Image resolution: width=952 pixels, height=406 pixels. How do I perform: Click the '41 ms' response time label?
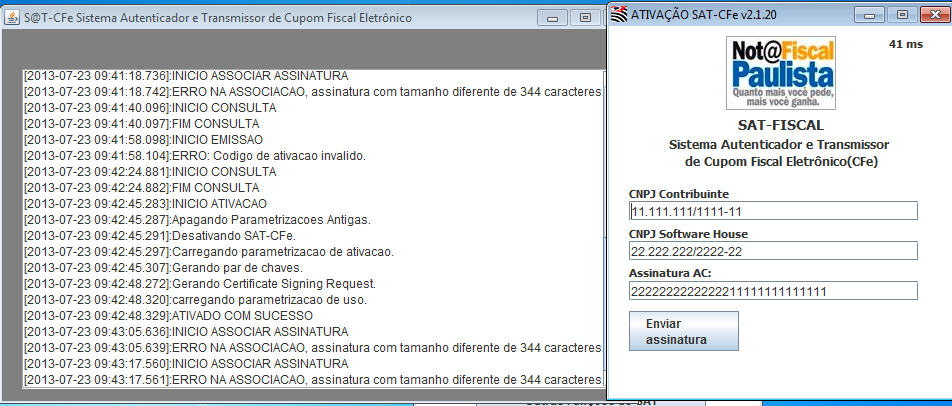pyautogui.click(x=905, y=44)
